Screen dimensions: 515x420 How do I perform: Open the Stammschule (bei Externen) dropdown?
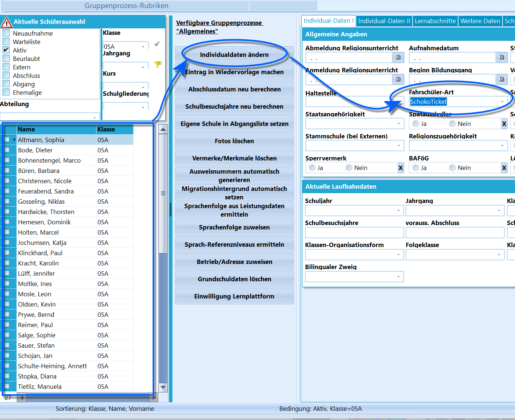coord(399,146)
